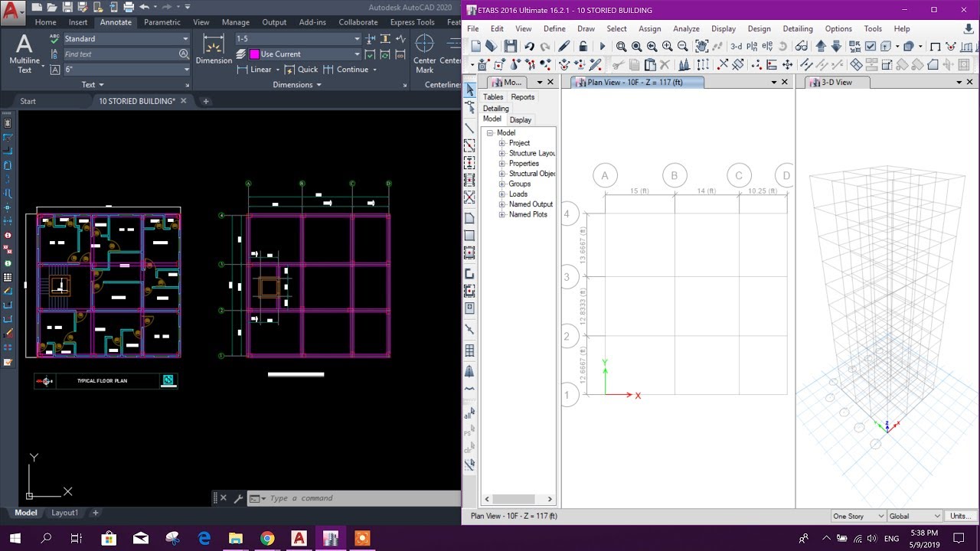Expand the Structural Objects tree node
The width and height of the screenshot is (980, 551).
[501, 174]
